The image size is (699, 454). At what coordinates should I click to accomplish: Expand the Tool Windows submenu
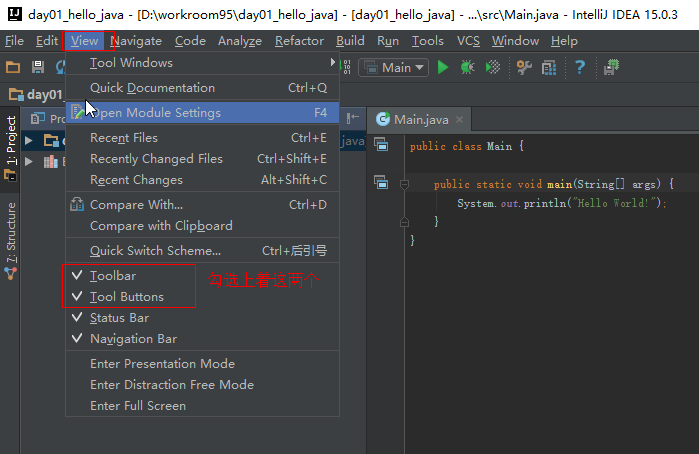click(x=202, y=63)
